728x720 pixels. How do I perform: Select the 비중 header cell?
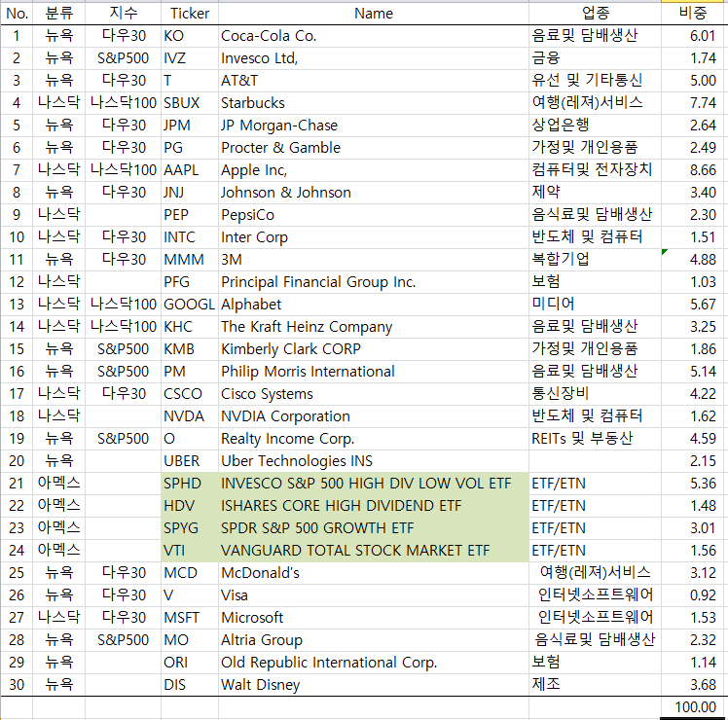click(x=694, y=14)
